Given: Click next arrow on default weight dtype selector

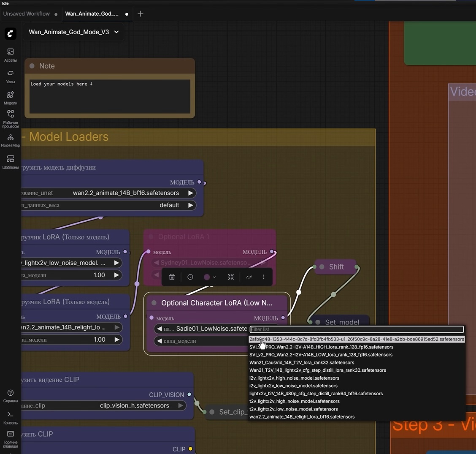Looking at the screenshot, I should [190, 205].
